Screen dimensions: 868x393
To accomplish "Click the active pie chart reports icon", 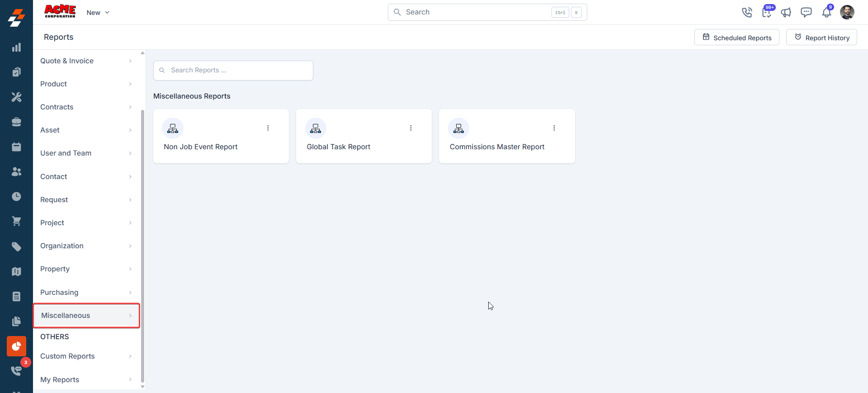I will pos(16,346).
